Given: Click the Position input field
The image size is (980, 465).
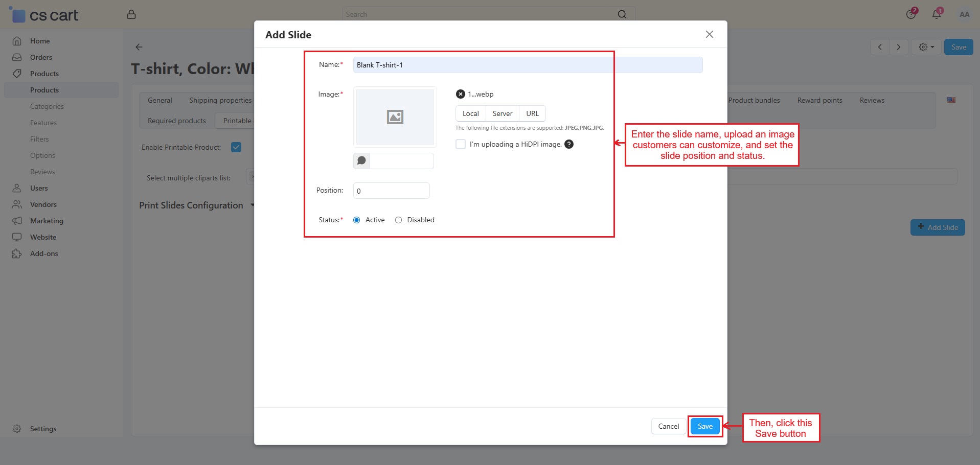Looking at the screenshot, I should (x=391, y=191).
